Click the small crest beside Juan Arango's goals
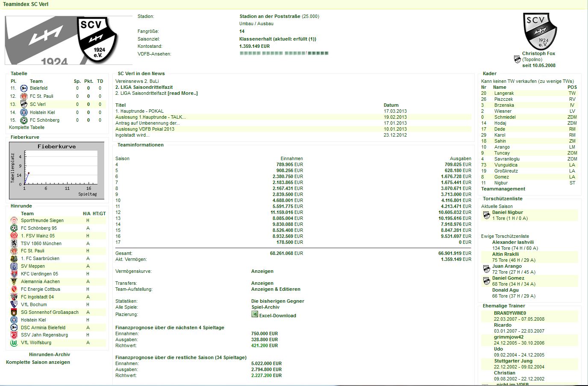588x386 pixels. (486, 269)
